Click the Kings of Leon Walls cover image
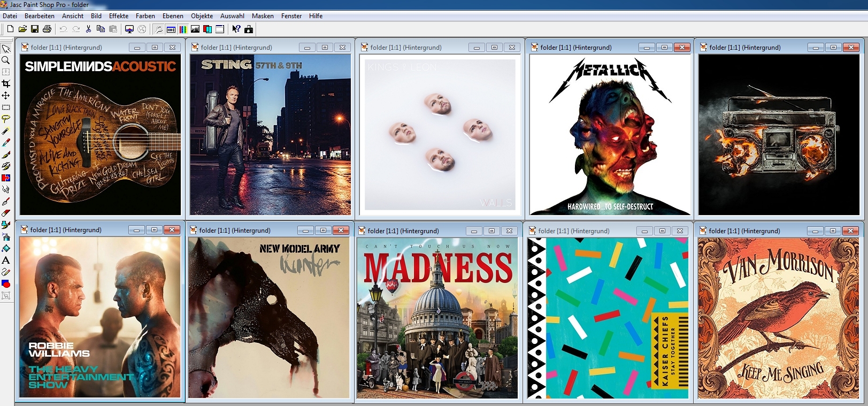Screen dimensions: 868x406 click(440, 135)
